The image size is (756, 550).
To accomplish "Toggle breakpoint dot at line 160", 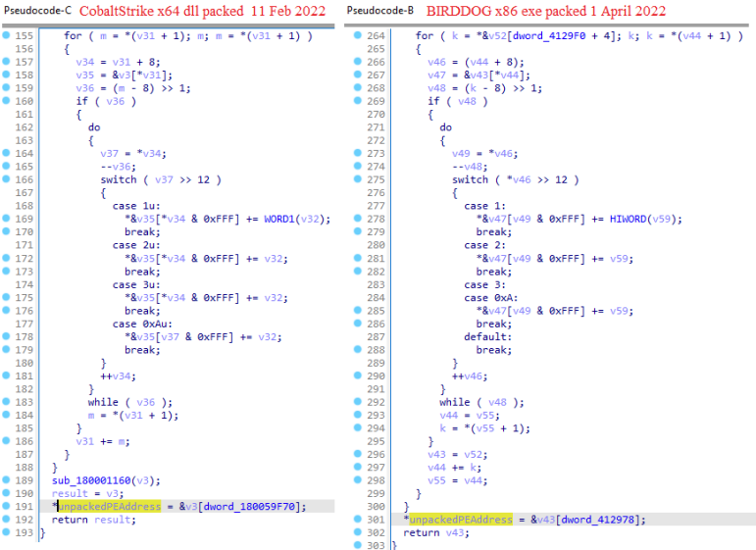I will coord(6,101).
